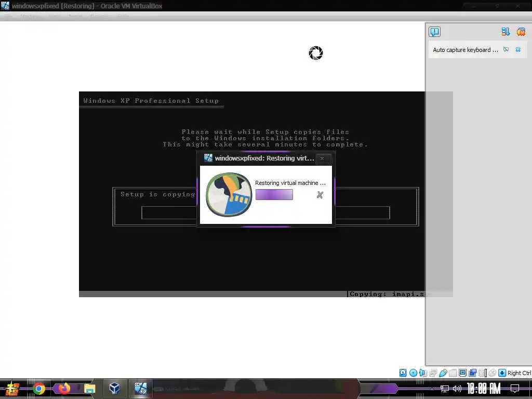The width and height of the screenshot is (532, 399).
Task: Click the 10:00 AM taskbar clock
Action: point(484,389)
